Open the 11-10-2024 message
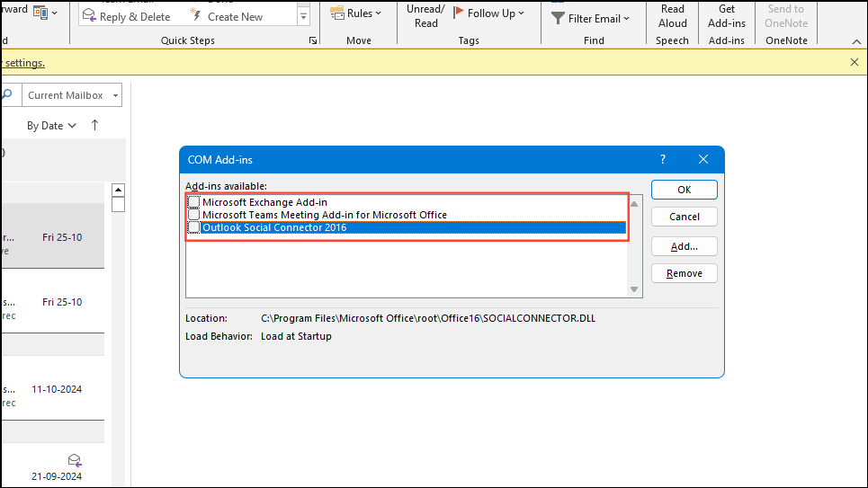The width and height of the screenshot is (868, 488). [53, 389]
